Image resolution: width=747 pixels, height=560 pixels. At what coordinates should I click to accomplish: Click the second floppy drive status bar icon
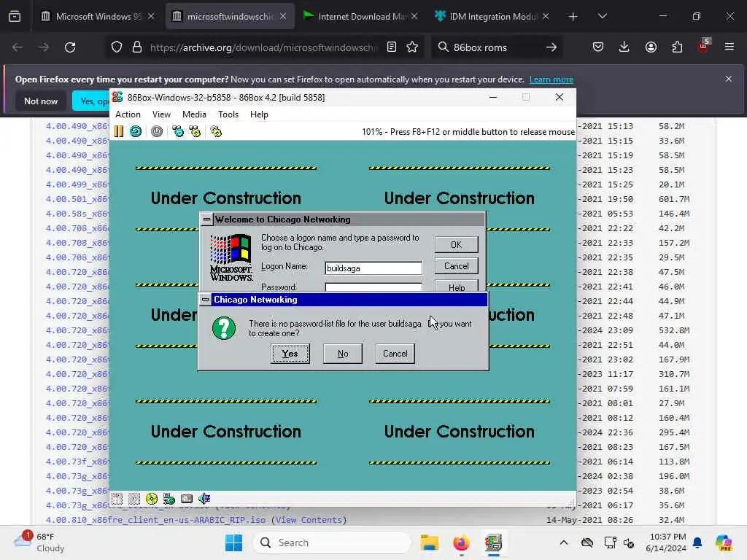134,499
